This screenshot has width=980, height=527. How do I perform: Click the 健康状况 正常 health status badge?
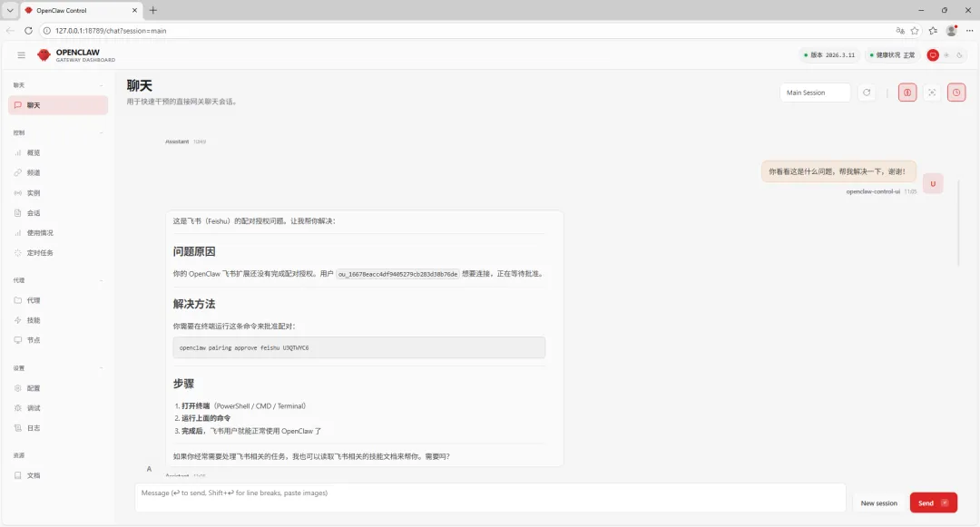click(893, 55)
